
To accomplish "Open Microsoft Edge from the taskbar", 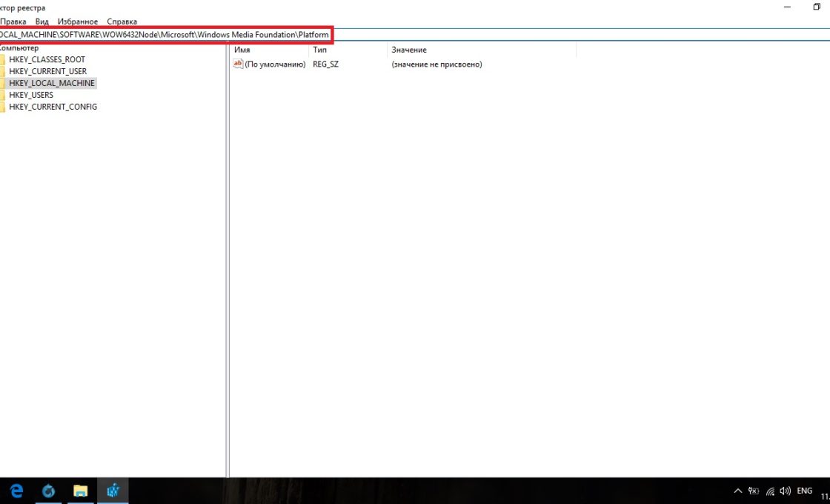I will [16, 491].
